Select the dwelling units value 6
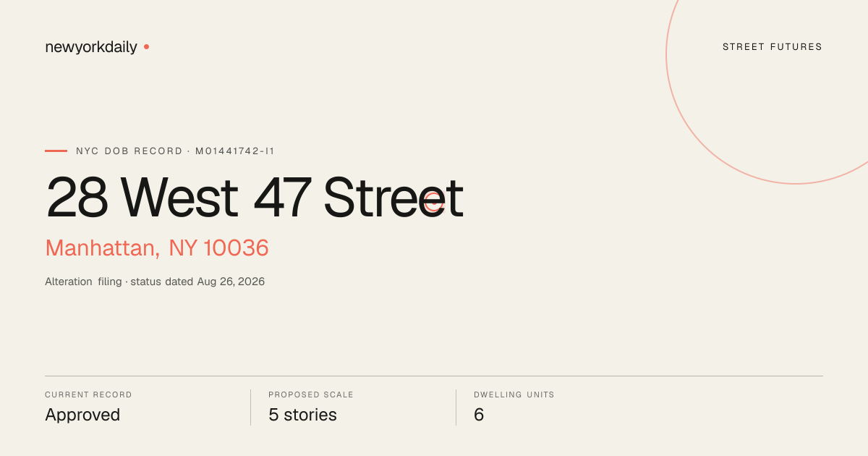Screen dimensions: 868x456 (479, 415)
